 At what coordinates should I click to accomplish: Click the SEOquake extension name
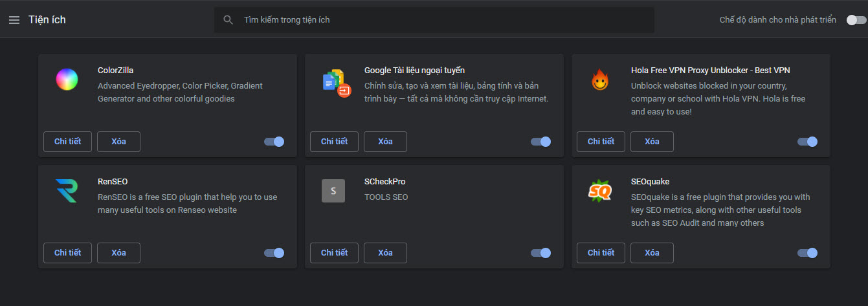coord(650,182)
